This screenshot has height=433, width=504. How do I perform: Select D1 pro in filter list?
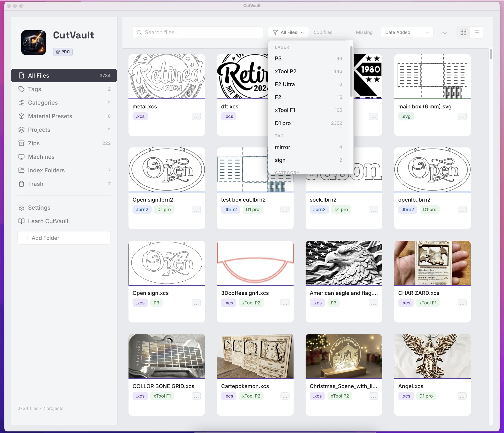coord(309,123)
